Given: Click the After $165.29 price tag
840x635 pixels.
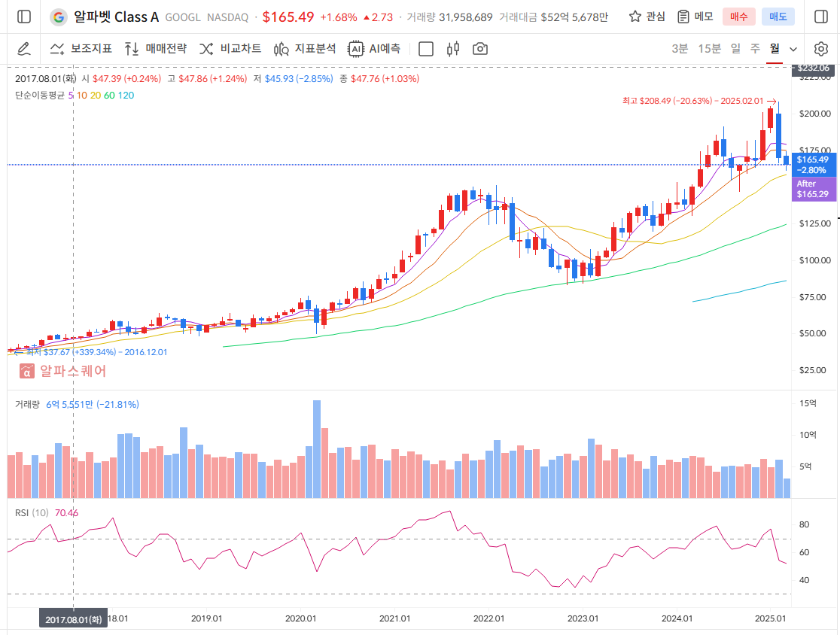Looking at the screenshot, I should point(813,188).
